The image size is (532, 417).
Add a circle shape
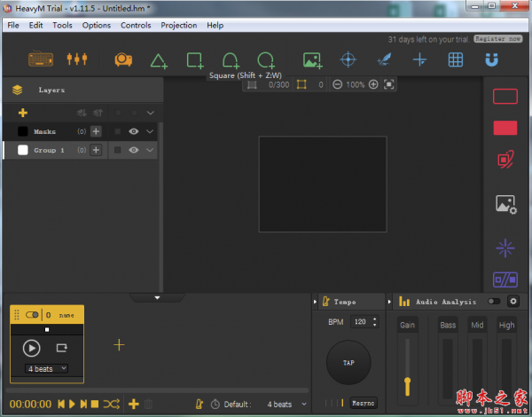click(x=266, y=60)
